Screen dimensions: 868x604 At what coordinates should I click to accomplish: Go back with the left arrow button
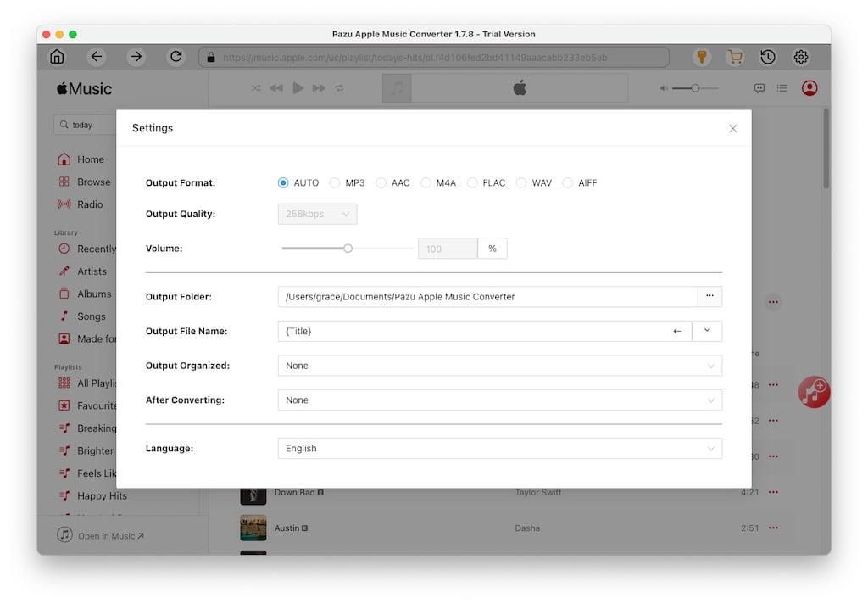pyautogui.click(x=97, y=57)
